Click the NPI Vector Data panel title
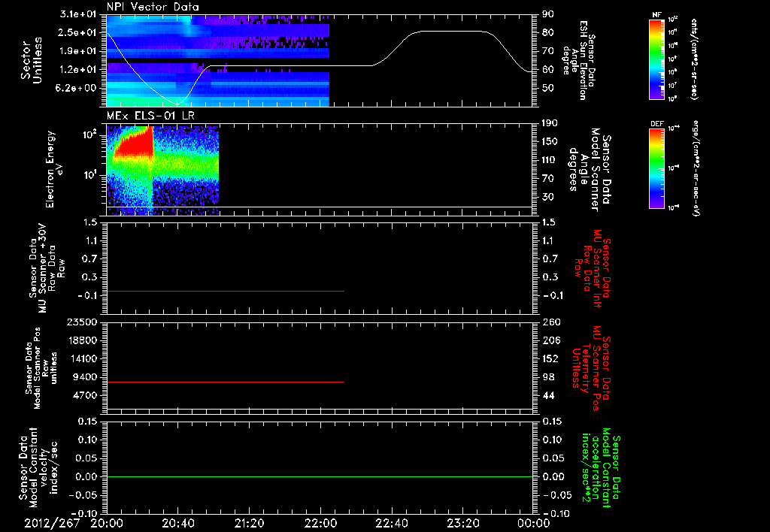 153,7
